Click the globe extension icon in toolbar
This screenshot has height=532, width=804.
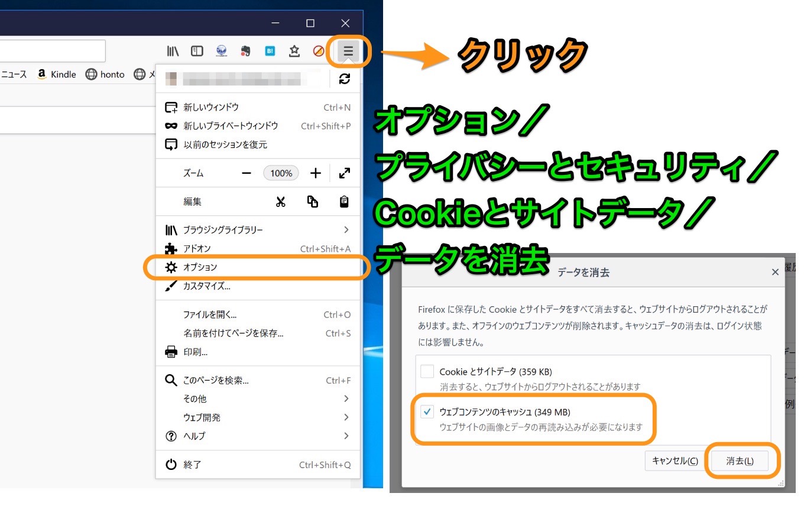221,51
